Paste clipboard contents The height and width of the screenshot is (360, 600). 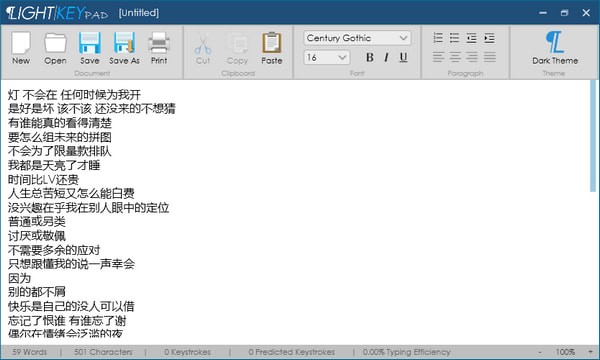pos(272,48)
